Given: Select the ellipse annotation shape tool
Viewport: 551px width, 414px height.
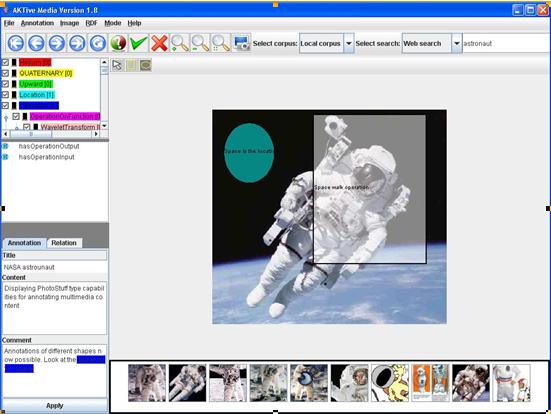Looking at the screenshot, I should 145,65.
